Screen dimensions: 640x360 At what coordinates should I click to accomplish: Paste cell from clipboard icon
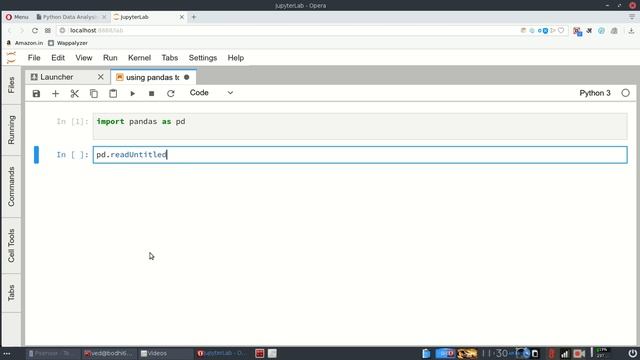(x=113, y=93)
